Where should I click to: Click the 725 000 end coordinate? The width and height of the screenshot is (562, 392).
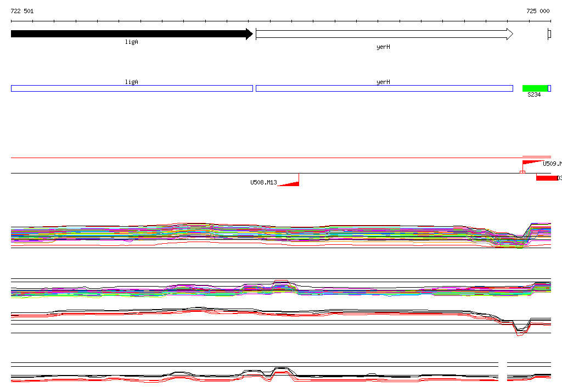537,11
